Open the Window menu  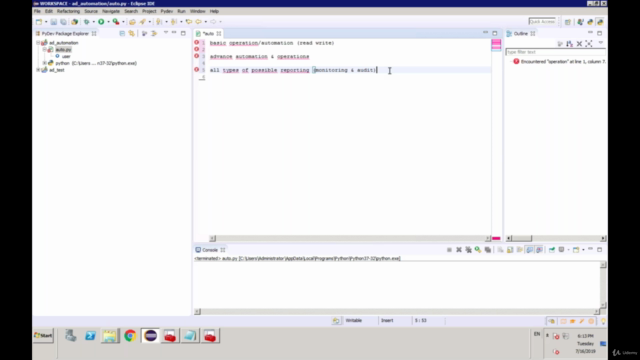click(198, 11)
